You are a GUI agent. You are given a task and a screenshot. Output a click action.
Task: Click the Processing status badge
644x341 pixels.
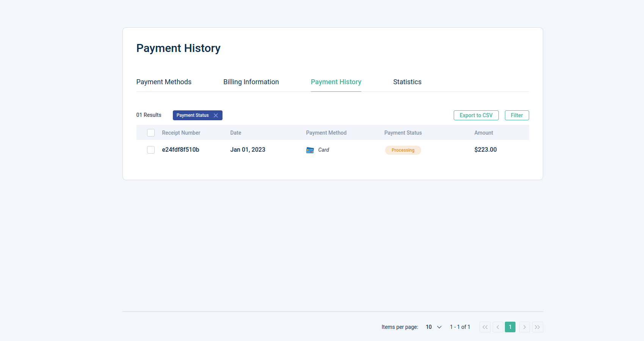point(403,150)
